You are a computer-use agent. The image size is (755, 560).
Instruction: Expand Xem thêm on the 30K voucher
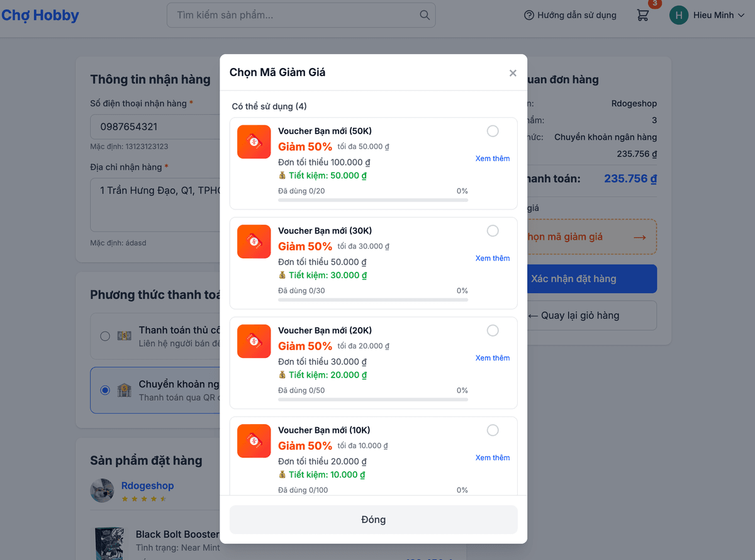pyautogui.click(x=493, y=258)
